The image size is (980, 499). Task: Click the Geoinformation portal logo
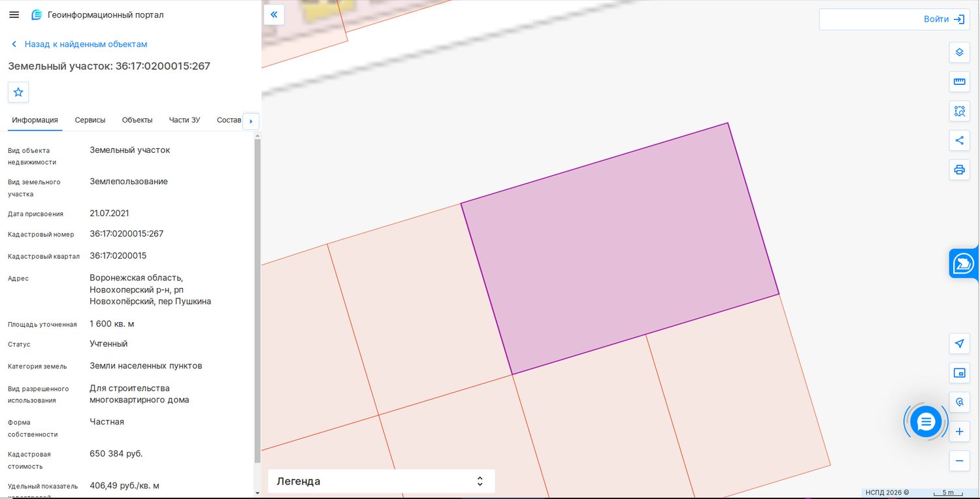(37, 14)
